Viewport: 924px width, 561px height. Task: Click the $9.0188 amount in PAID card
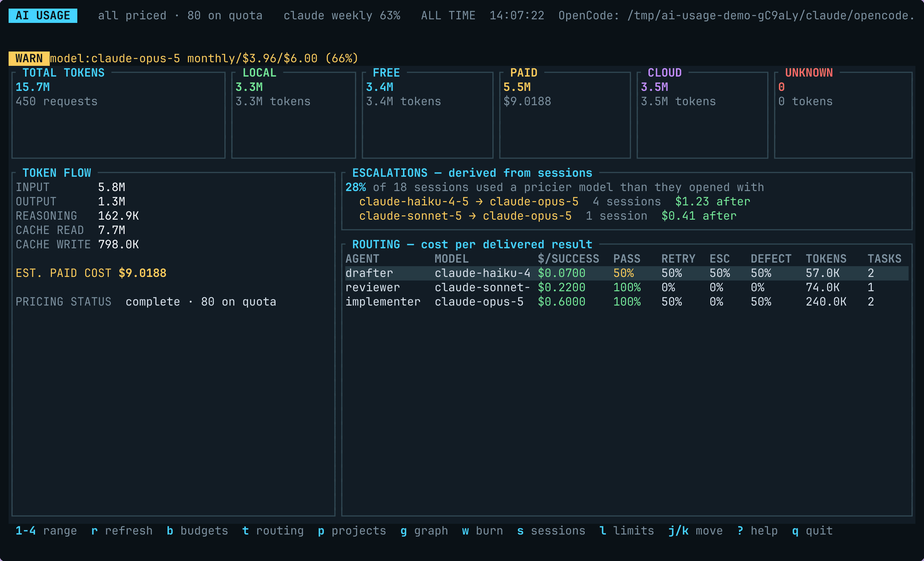coord(527,101)
